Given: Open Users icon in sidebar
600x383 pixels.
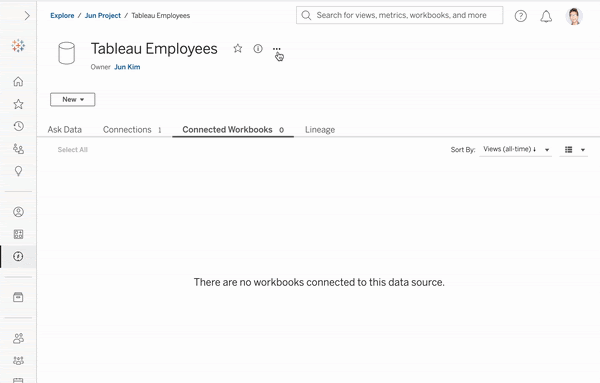Looking at the screenshot, I should tap(18, 338).
